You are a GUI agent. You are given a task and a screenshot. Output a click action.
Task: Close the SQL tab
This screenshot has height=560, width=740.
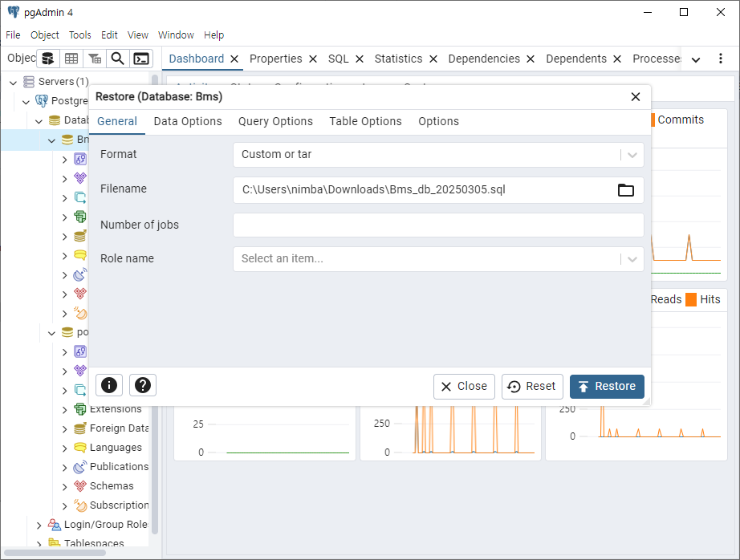click(360, 59)
